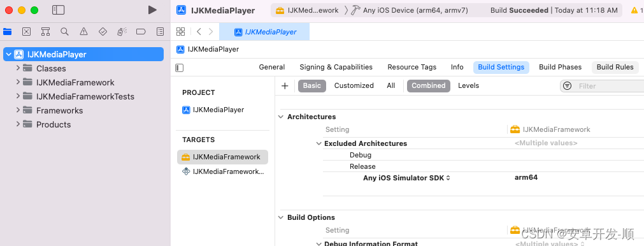
Task: Run the project with the play button
Action: (x=152, y=10)
